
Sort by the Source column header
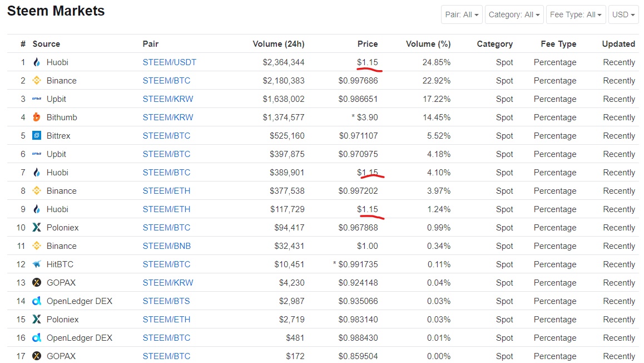(x=46, y=43)
